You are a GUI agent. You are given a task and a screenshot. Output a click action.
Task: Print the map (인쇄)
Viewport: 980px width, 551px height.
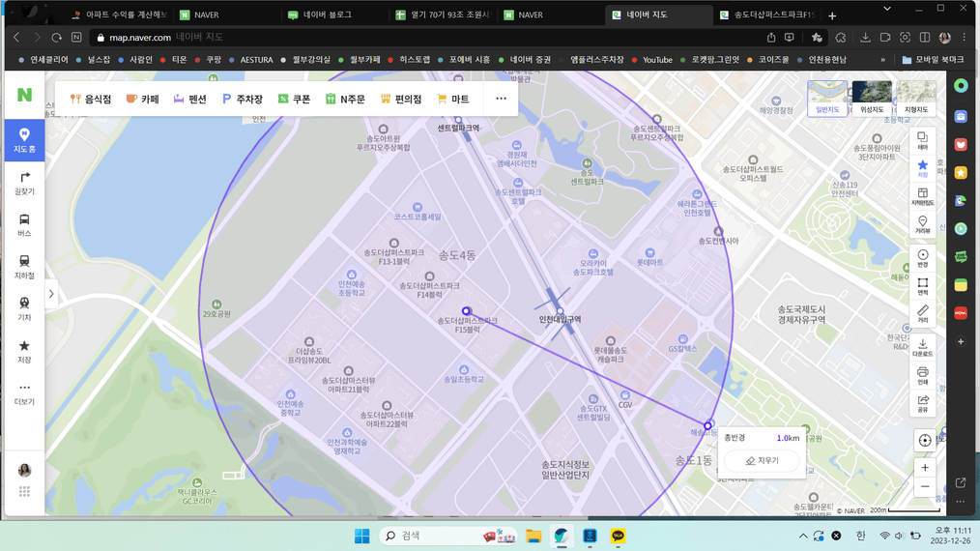coord(923,375)
